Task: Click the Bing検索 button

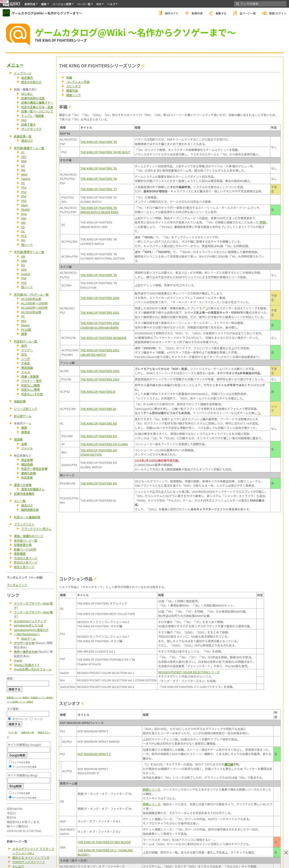Action: point(16,786)
